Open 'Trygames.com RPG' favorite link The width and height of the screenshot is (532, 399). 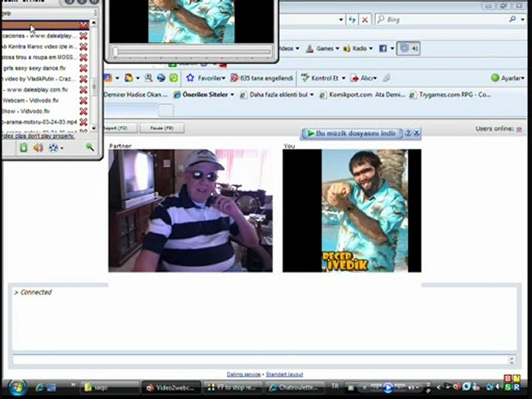pyautogui.click(x=450, y=95)
